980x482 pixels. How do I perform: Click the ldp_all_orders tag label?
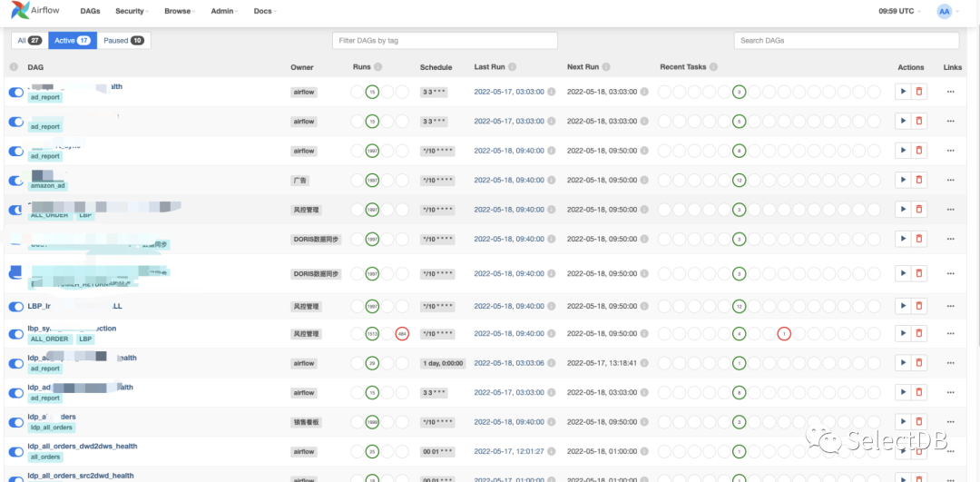click(x=52, y=428)
